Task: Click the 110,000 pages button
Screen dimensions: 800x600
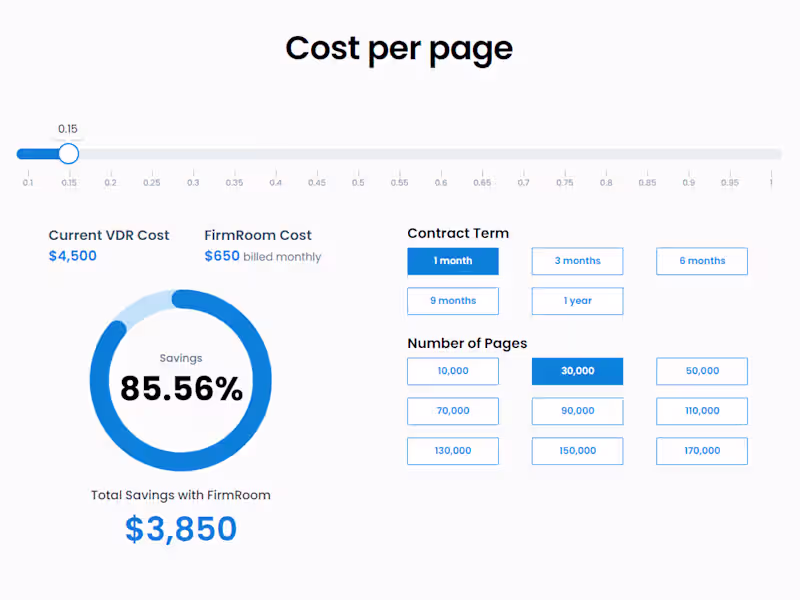Action: [x=702, y=411]
